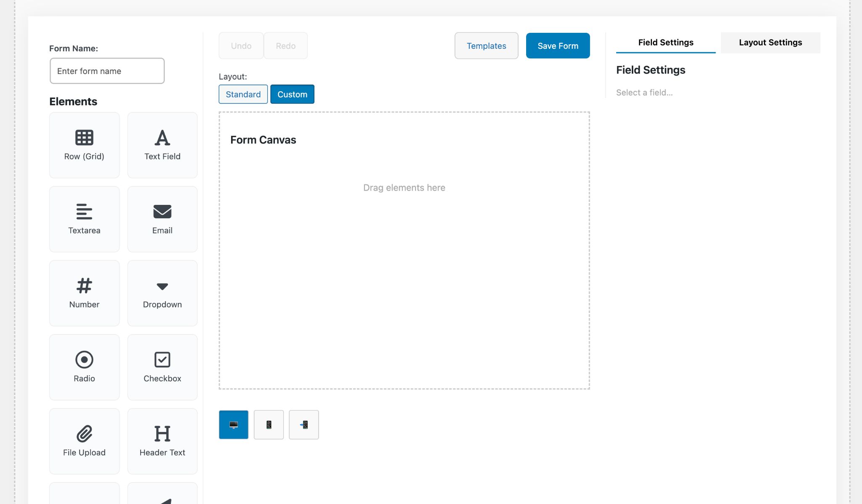Pick the Checkbox element tile
Image resolution: width=862 pixels, height=504 pixels.
(162, 367)
